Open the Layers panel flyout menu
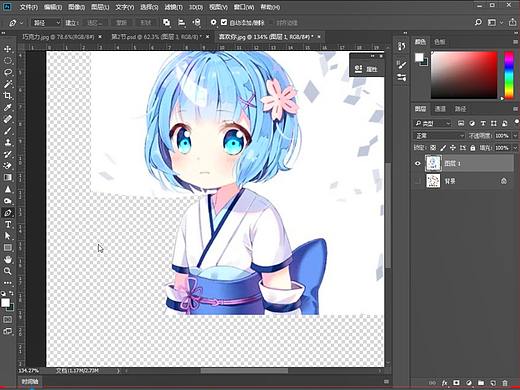The height and width of the screenshot is (390, 520). point(516,109)
